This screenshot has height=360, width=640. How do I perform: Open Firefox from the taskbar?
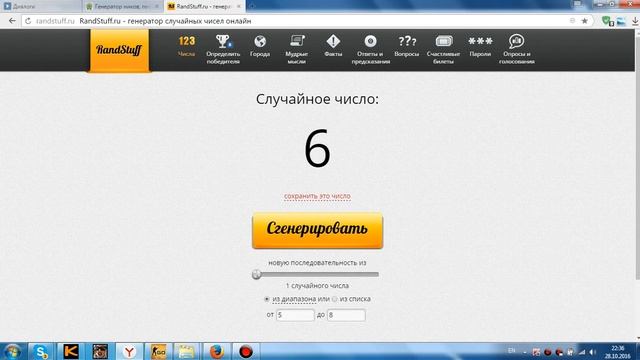[x=217, y=351]
